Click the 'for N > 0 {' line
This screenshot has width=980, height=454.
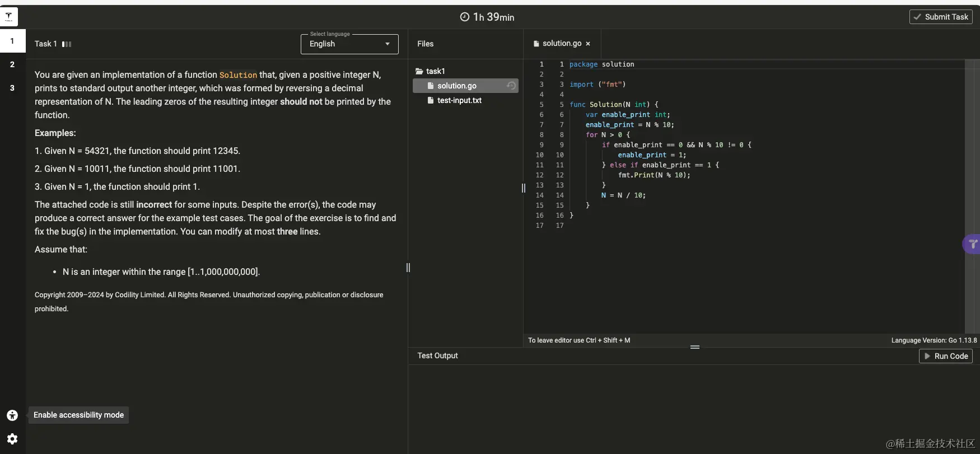tap(608, 135)
